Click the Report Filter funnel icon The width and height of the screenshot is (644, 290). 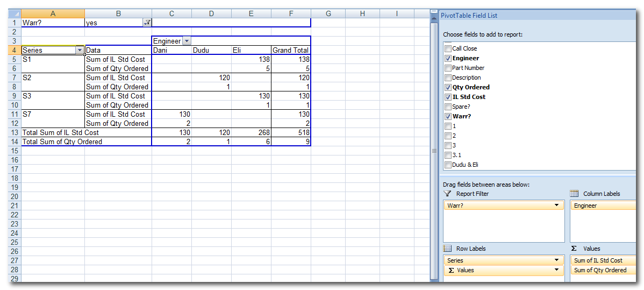tap(447, 194)
